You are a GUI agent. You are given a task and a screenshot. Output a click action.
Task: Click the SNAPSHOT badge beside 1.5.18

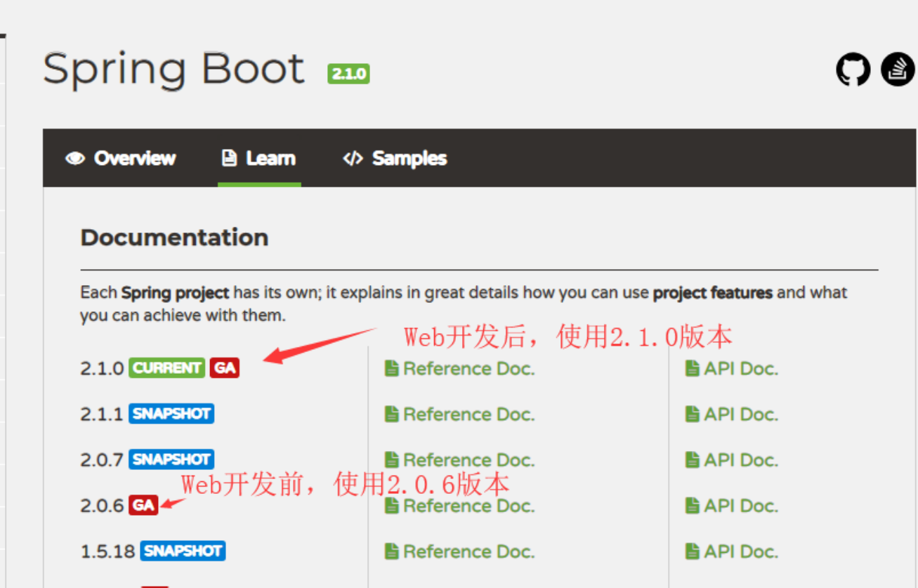click(183, 551)
